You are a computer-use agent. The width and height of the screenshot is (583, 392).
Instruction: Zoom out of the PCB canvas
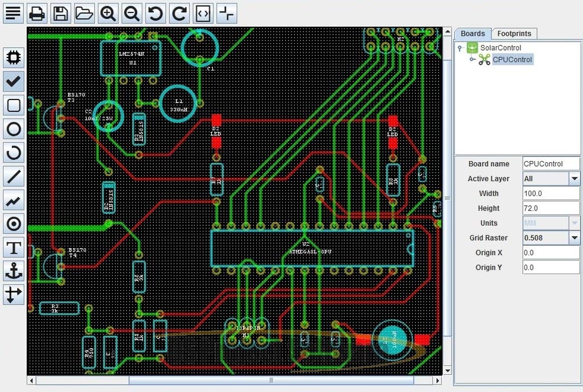pyautogui.click(x=132, y=13)
